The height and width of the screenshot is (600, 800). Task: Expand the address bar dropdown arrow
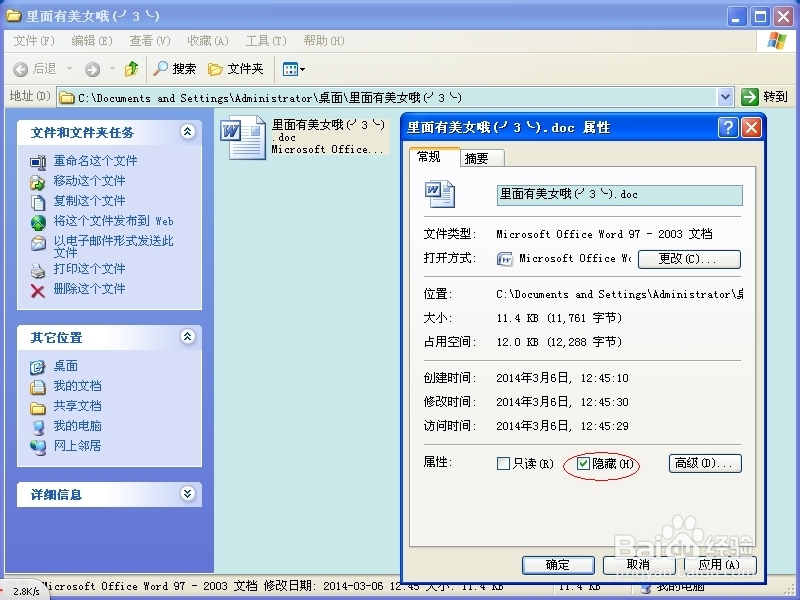(x=725, y=96)
